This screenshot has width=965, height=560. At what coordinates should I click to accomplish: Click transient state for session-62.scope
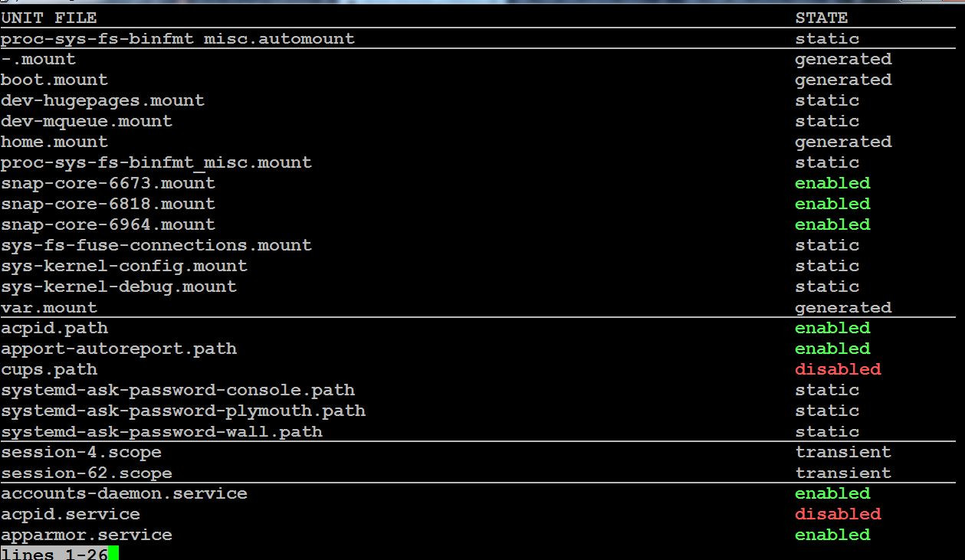(x=843, y=473)
